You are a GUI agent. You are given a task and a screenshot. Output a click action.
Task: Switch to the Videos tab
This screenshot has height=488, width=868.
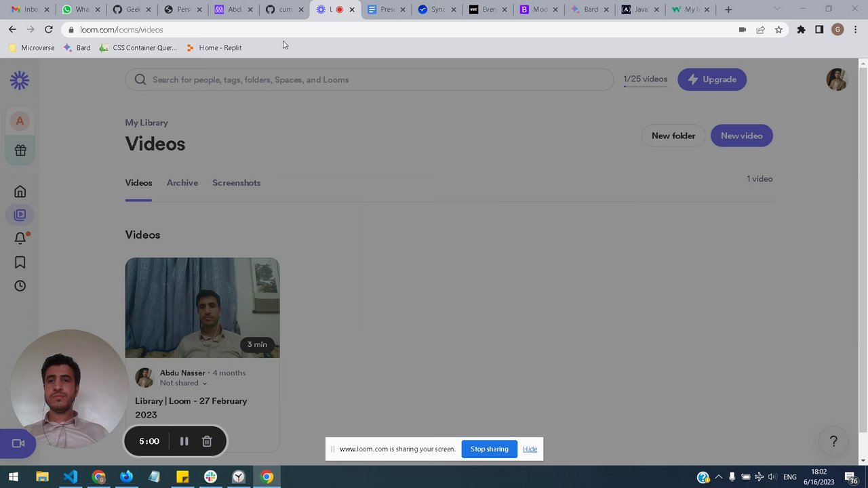(x=138, y=183)
